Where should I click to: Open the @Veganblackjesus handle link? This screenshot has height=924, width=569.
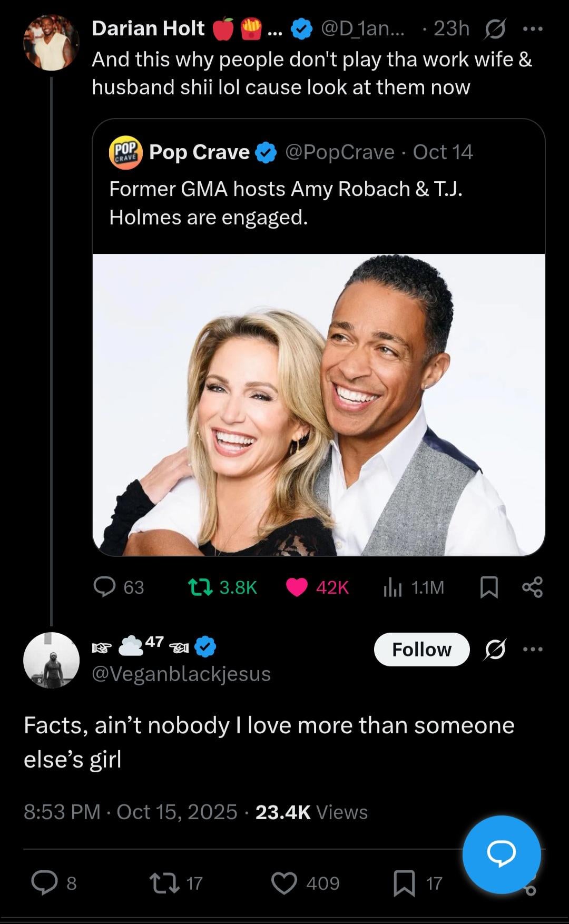[181, 674]
